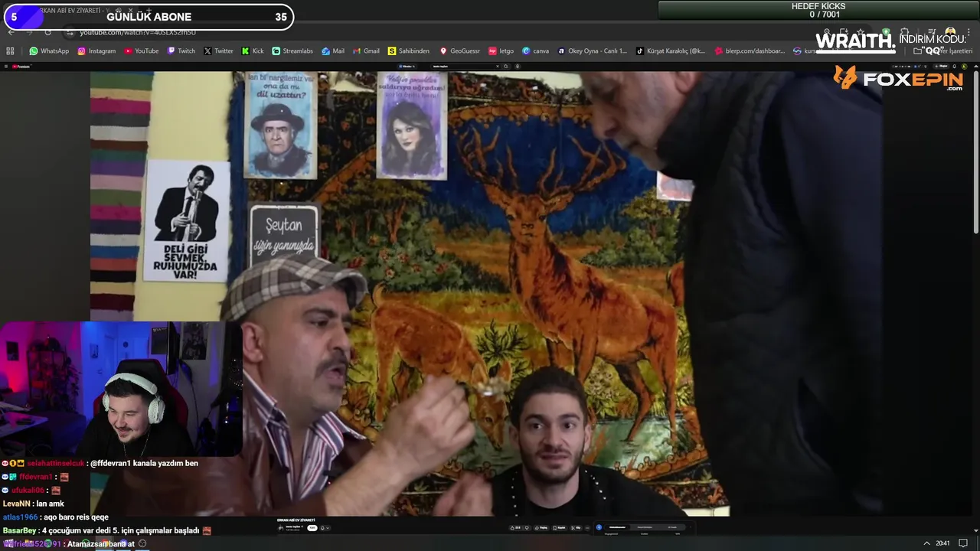Open the Twitter bookmark
Image resolution: width=980 pixels, height=551 pixels.
pos(218,51)
